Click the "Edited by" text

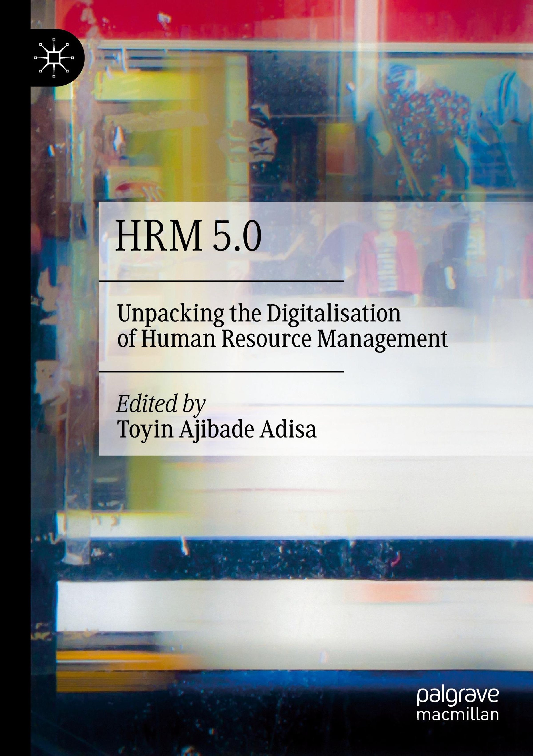point(161,405)
